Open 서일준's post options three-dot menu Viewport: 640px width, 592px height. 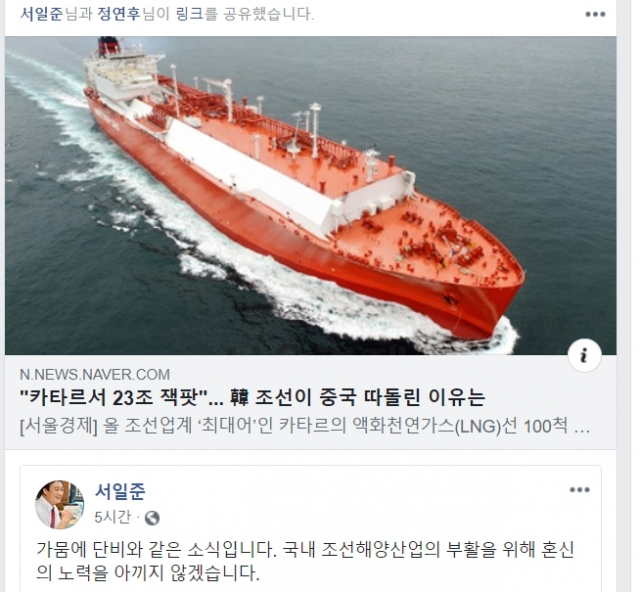pos(580,490)
